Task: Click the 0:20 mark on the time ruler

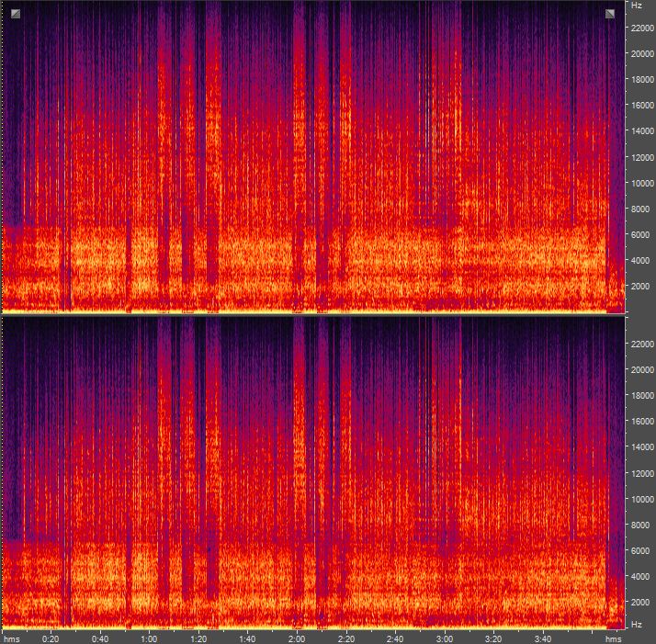Action: [x=51, y=639]
